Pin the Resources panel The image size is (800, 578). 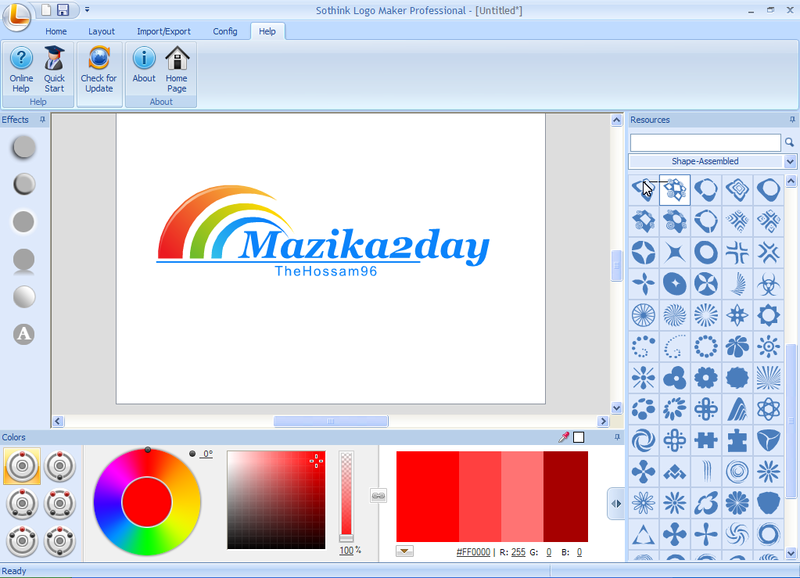click(x=792, y=119)
